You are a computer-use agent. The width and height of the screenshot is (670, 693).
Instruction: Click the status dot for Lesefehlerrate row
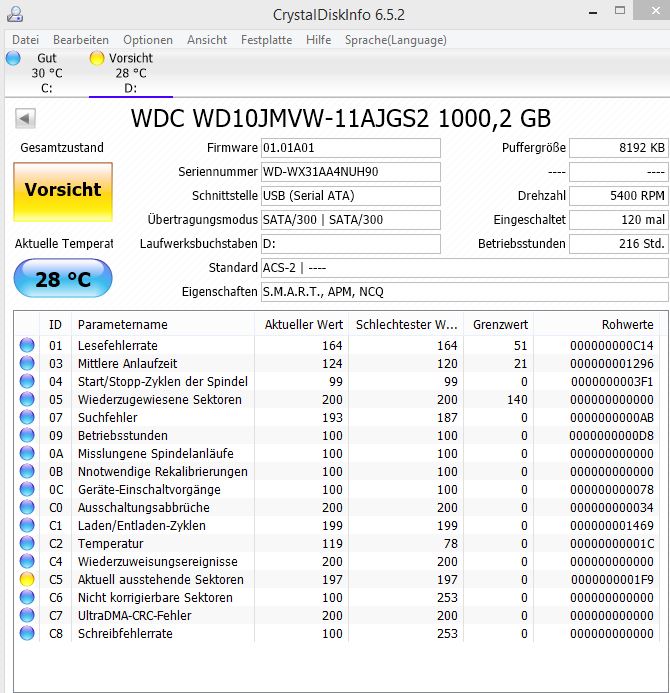pyautogui.click(x=27, y=345)
